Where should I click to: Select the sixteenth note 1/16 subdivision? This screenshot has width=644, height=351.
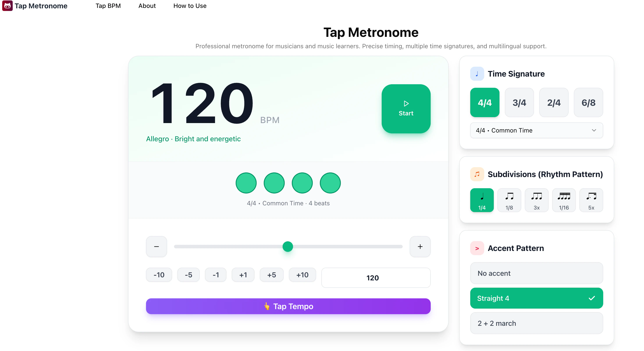(x=564, y=200)
